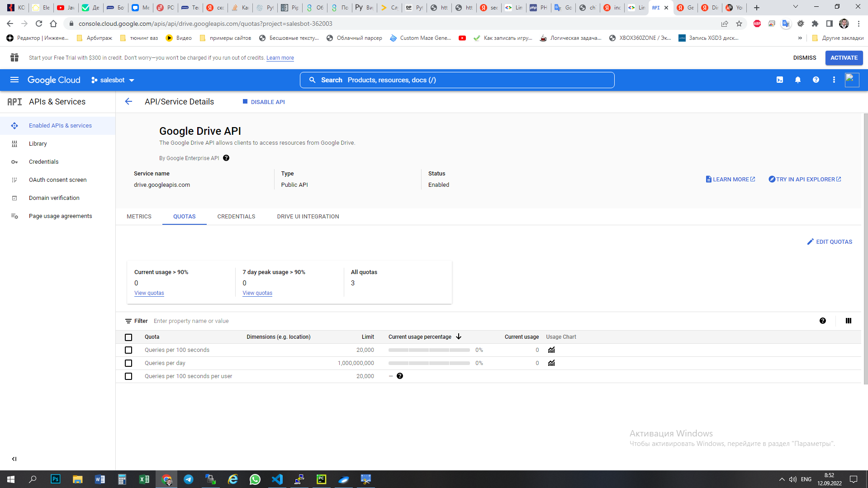Collapse the left sidebar panel

point(14,459)
